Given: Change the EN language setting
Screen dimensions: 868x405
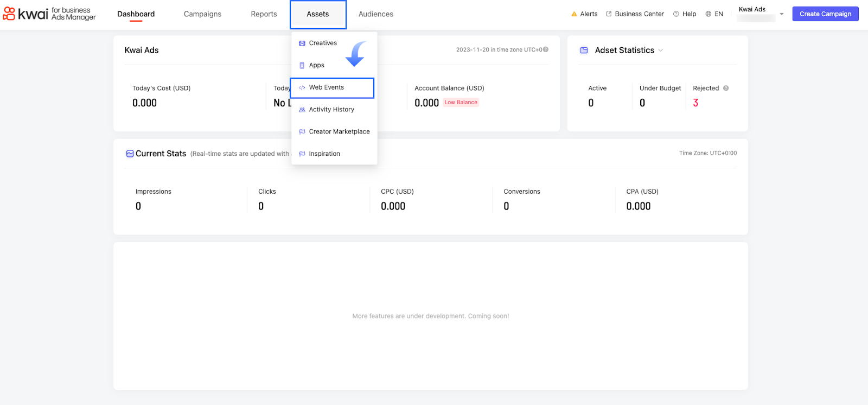Looking at the screenshot, I should click(719, 14).
